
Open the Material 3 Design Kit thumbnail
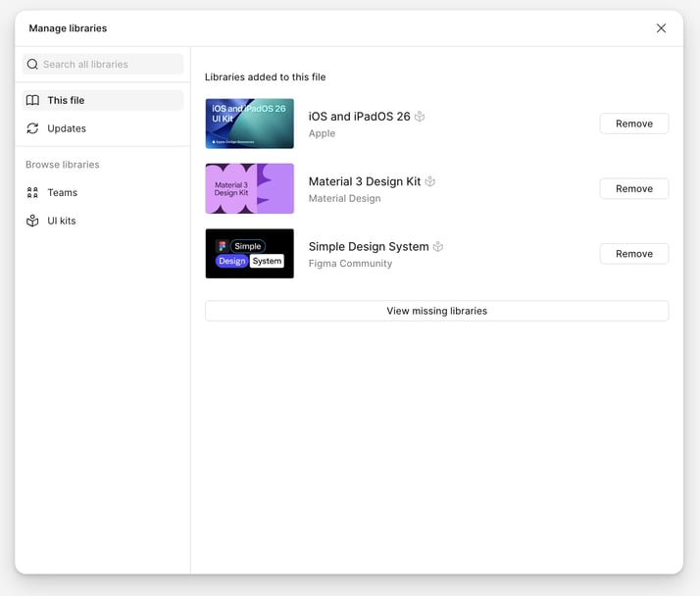(x=250, y=188)
